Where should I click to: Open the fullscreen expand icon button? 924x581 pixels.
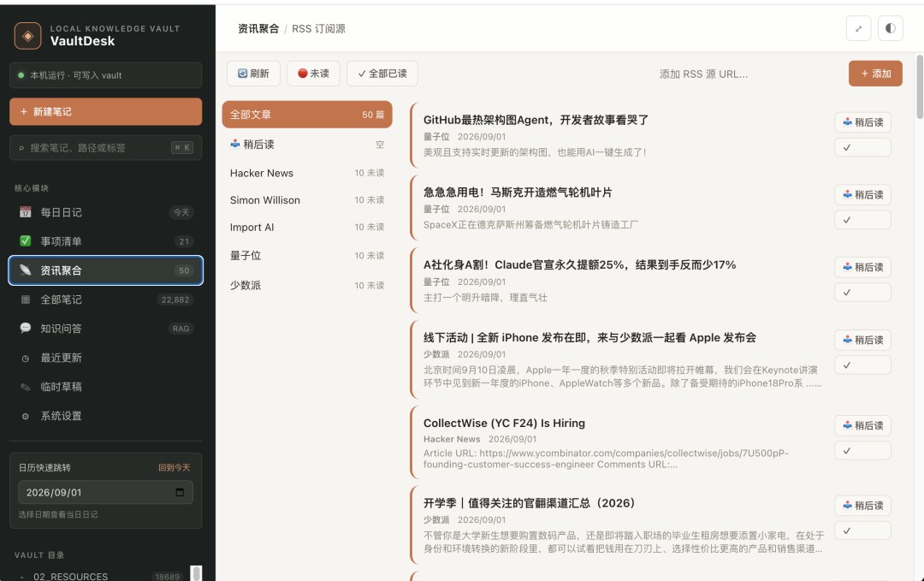click(x=859, y=28)
